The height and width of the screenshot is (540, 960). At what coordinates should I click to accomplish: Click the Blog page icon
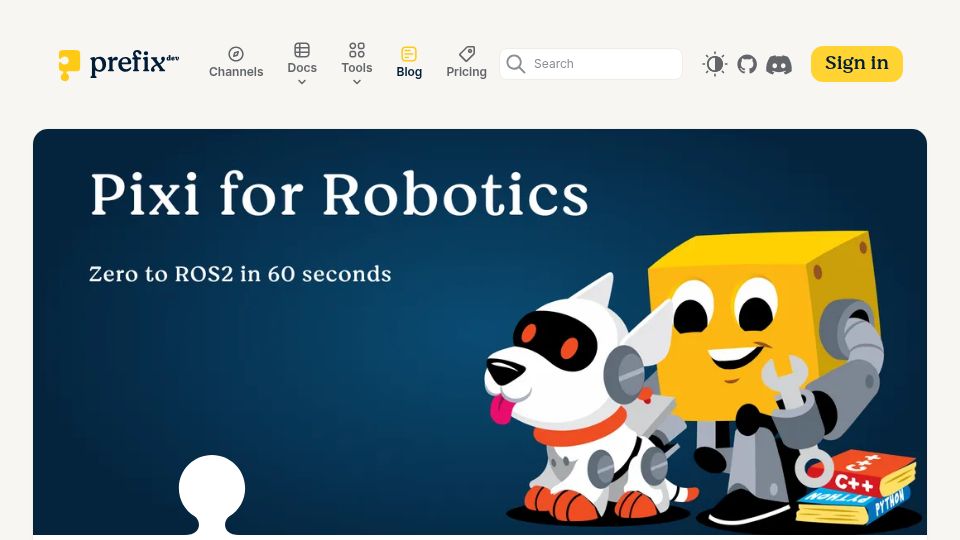coord(409,54)
